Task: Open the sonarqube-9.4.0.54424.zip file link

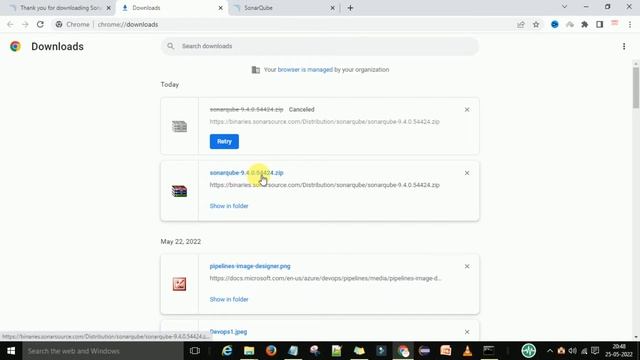Action: [x=246, y=173]
